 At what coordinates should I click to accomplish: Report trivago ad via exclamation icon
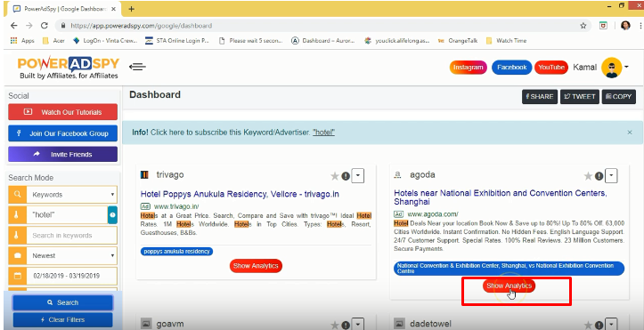(x=346, y=176)
